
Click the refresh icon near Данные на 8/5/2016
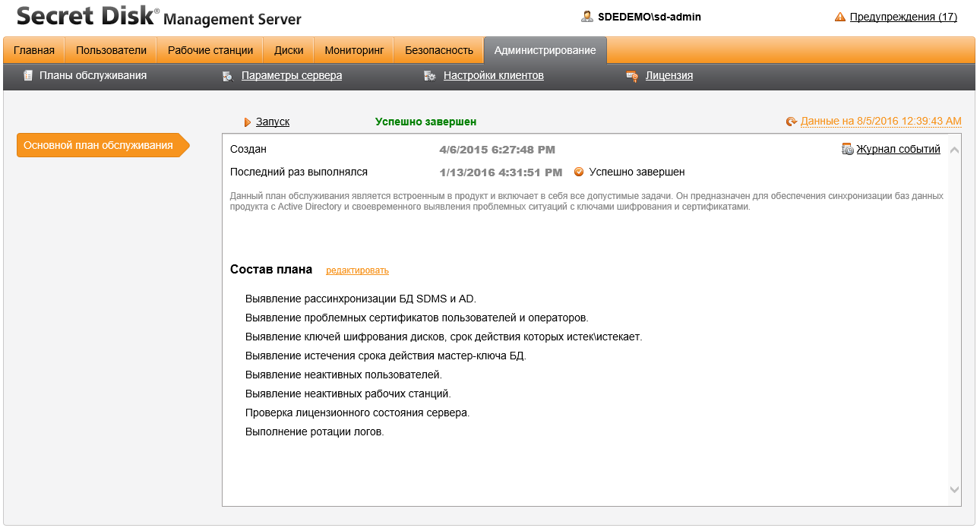click(792, 121)
